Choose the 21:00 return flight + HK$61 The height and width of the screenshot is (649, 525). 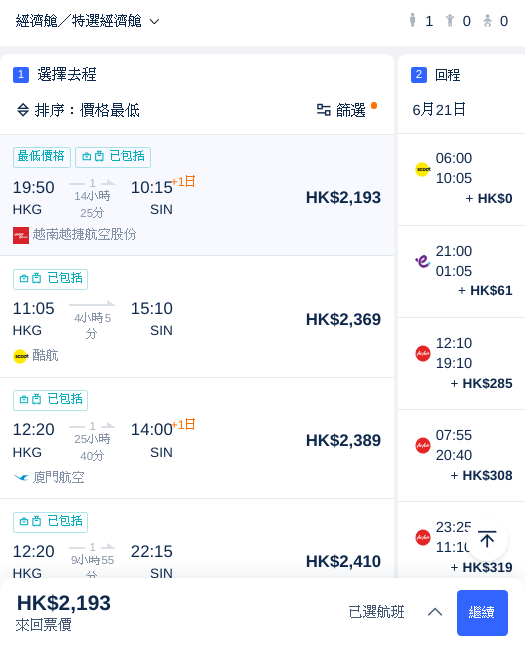(x=461, y=272)
